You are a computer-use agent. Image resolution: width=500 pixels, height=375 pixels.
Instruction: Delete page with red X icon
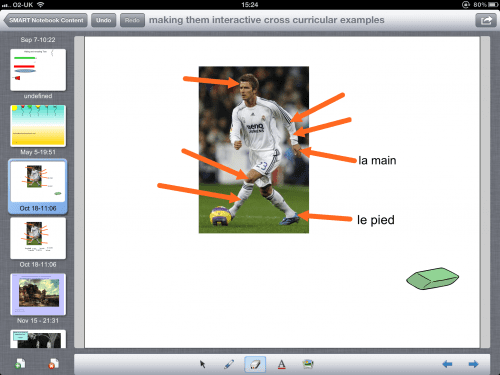click(x=53, y=363)
